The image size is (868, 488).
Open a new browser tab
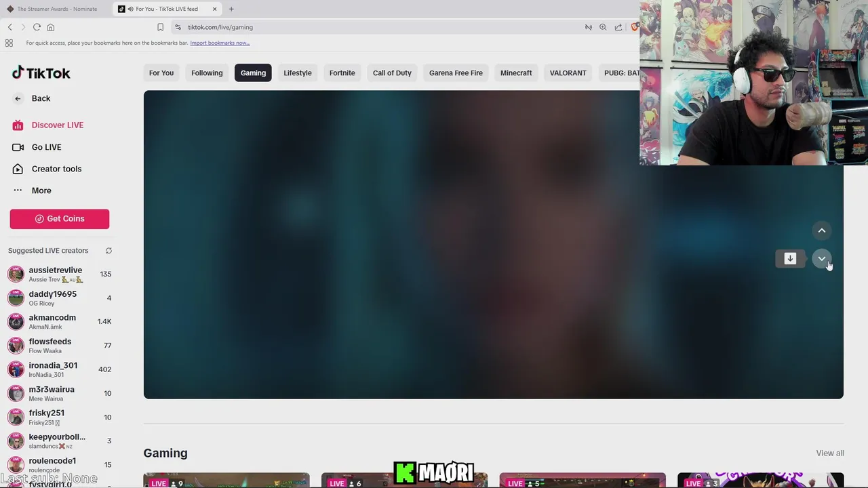pos(231,9)
